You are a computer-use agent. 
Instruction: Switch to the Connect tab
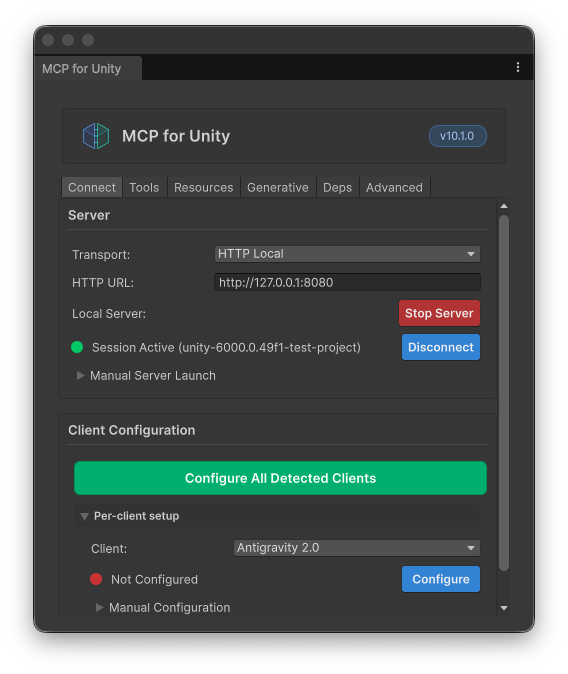pyautogui.click(x=92, y=187)
